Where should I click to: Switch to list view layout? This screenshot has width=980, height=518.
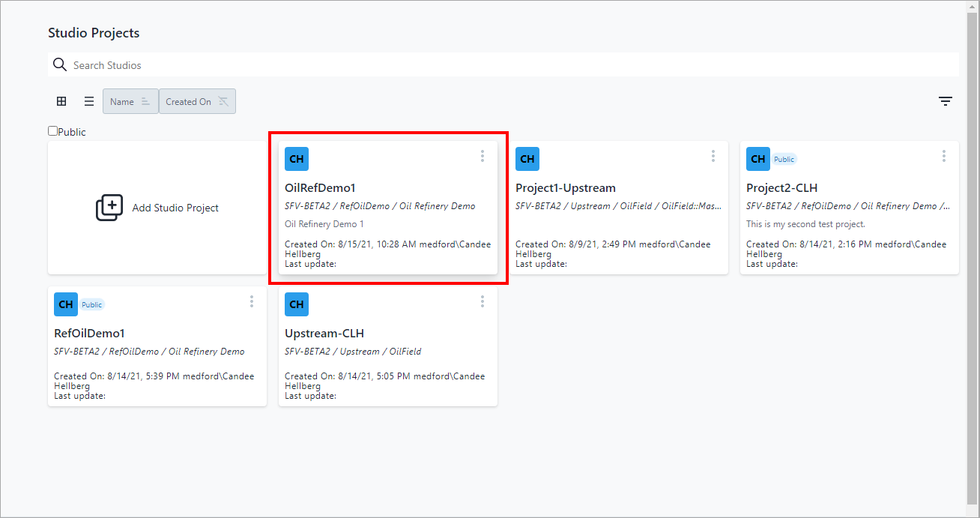click(88, 101)
